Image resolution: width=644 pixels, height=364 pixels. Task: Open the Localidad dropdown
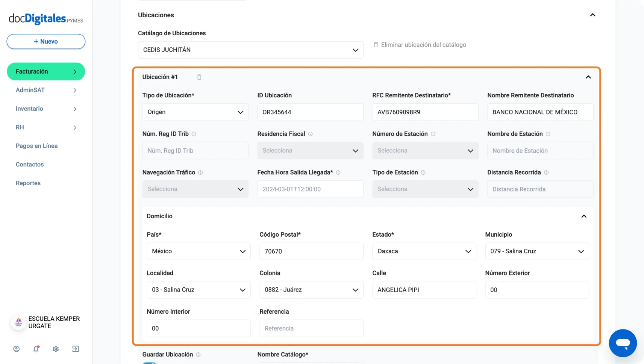[x=199, y=290]
